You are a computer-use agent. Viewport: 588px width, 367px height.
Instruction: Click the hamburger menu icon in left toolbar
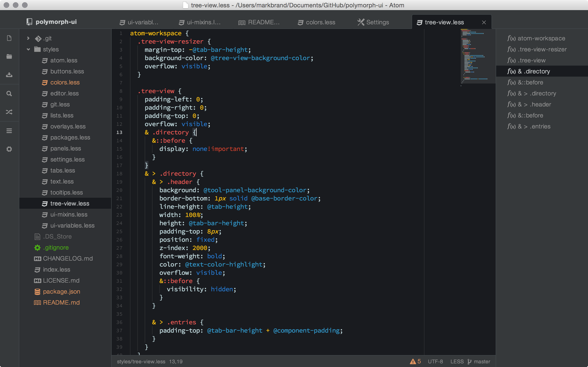(9, 131)
